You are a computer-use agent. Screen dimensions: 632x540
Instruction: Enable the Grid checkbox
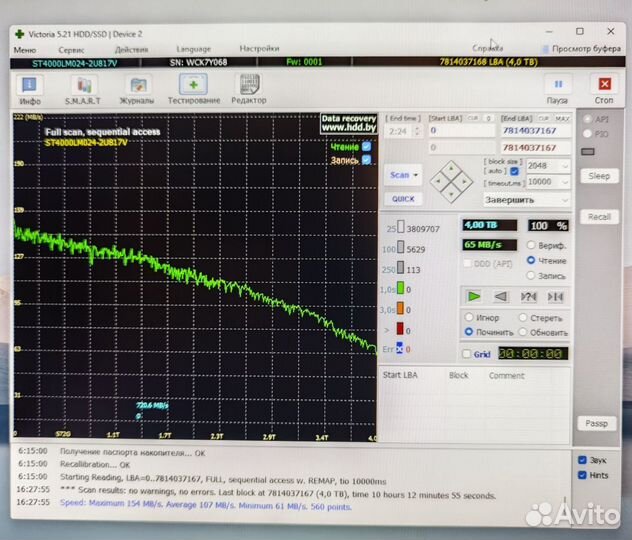pyautogui.click(x=466, y=354)
